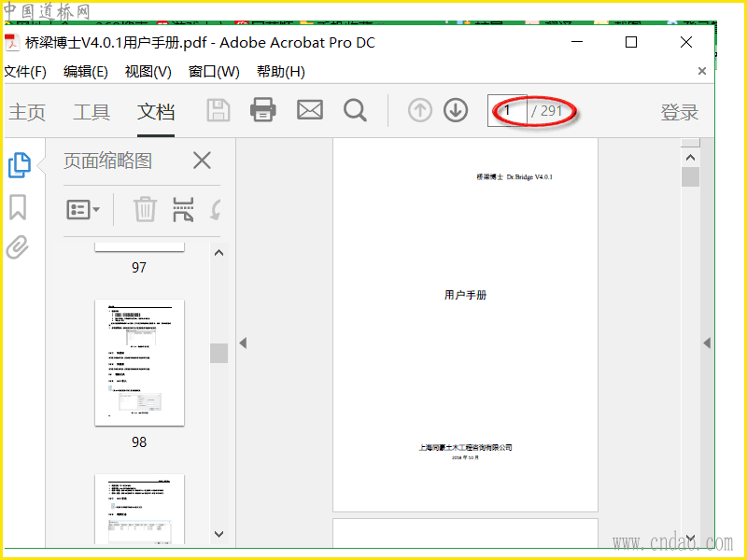
Task: Open the Attachments paperclip panel icon
Action: 18,246
